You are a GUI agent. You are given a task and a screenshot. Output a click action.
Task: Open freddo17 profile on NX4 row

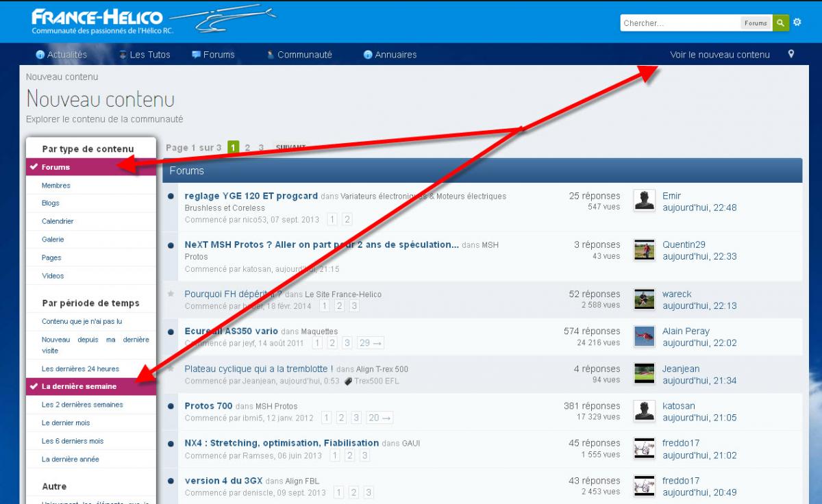[x=681, y=443]
